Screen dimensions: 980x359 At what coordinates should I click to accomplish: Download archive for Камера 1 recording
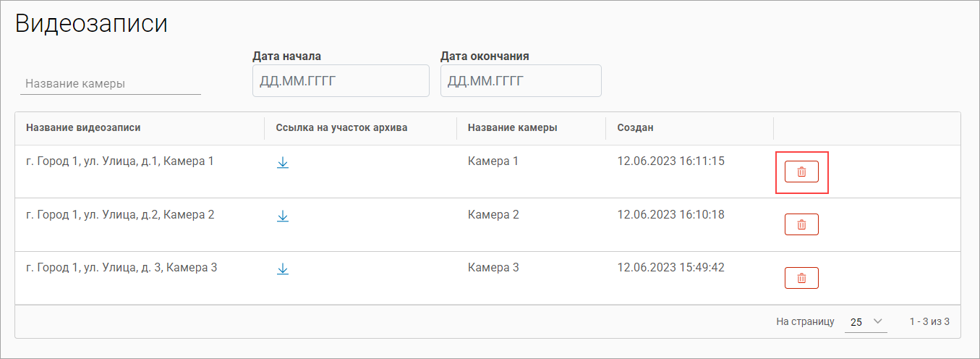pyautogui.click(x=283, y=163)
